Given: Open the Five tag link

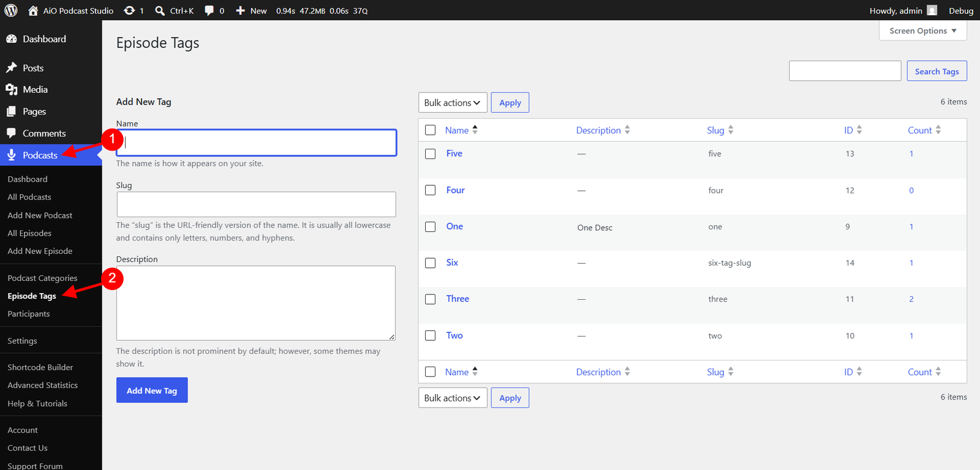Looking at the screenshot, I should [x=454, y=154].
